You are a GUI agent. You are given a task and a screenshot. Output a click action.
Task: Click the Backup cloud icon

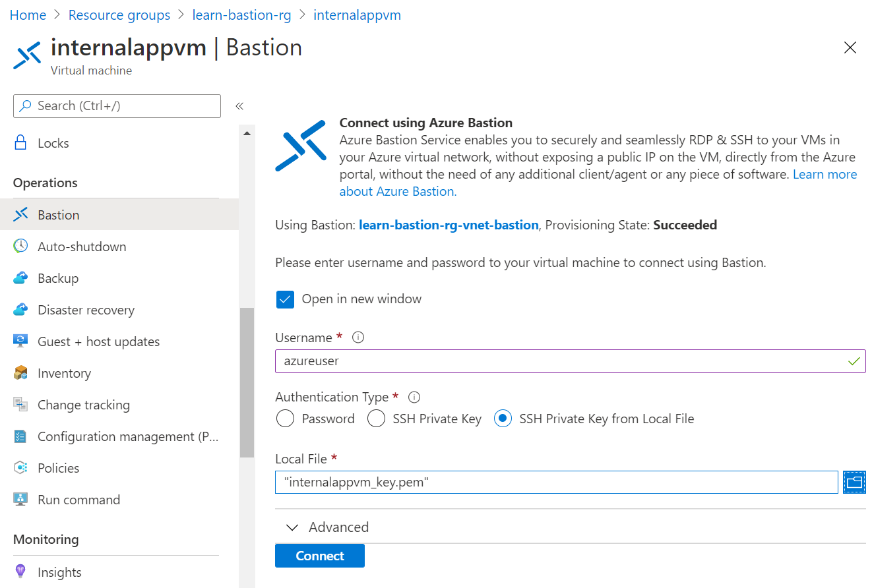[x=20, y=278]
